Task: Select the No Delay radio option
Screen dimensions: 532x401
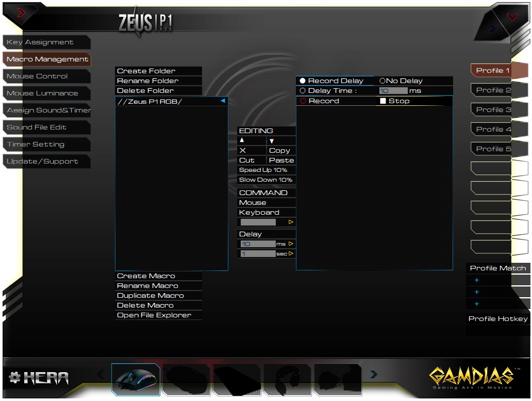Action: click(x=383, y=81)
